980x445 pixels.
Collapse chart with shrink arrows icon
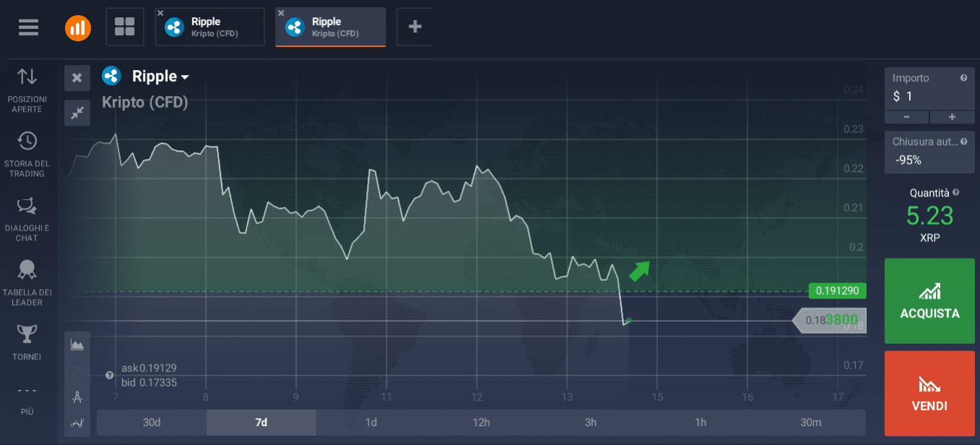coord(77,113)
